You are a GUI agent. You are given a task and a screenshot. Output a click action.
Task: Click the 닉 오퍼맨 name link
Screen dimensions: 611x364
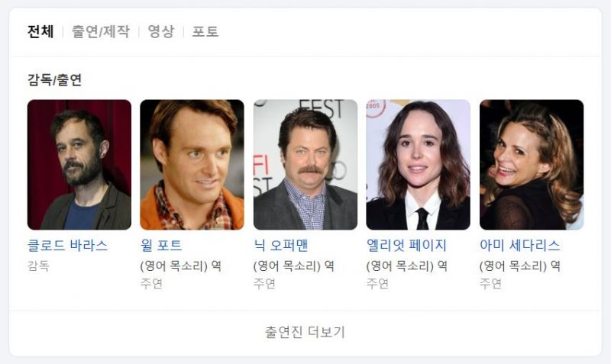(280, 245)
